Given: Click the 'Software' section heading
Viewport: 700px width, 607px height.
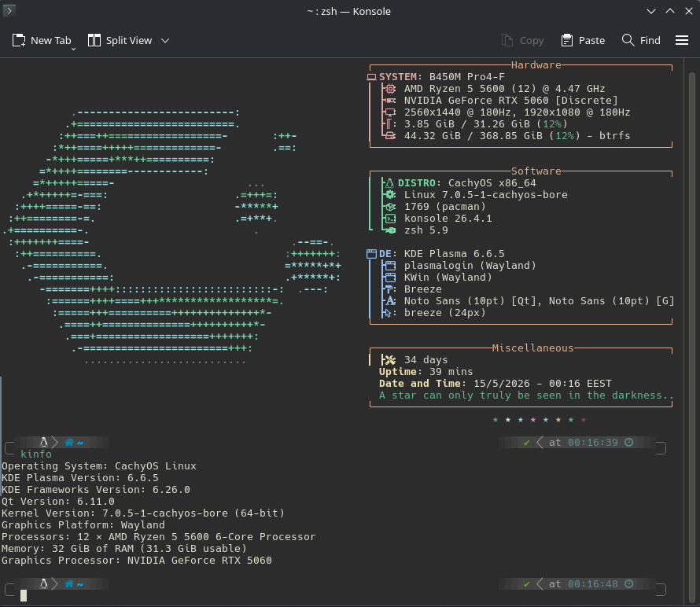Looking at the screenshot, I should (536, 171).
